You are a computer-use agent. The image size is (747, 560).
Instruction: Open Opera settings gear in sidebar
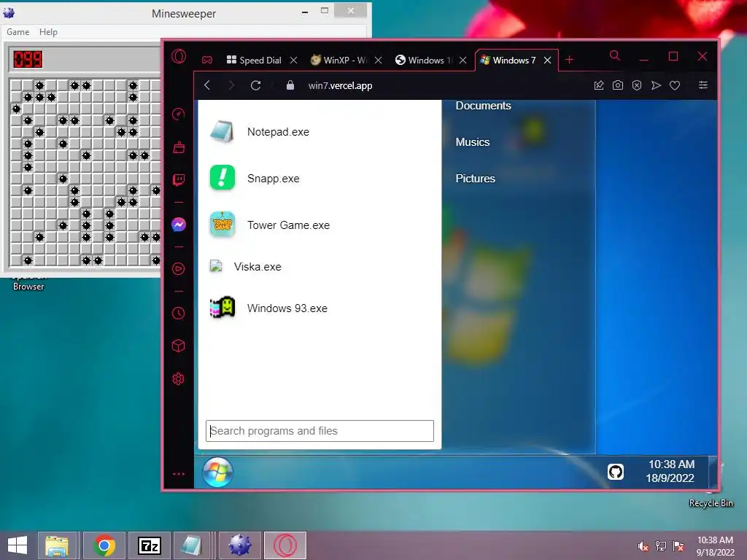click(179, 379)
